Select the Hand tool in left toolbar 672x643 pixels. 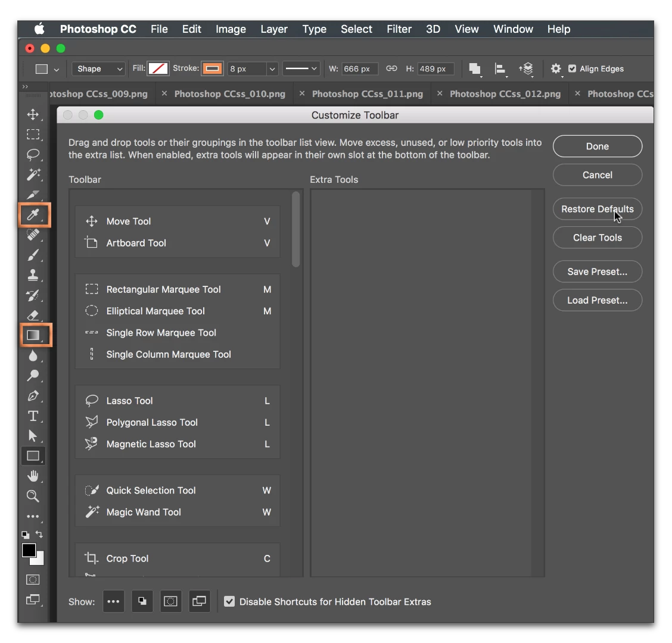click(x=33, y=476)
